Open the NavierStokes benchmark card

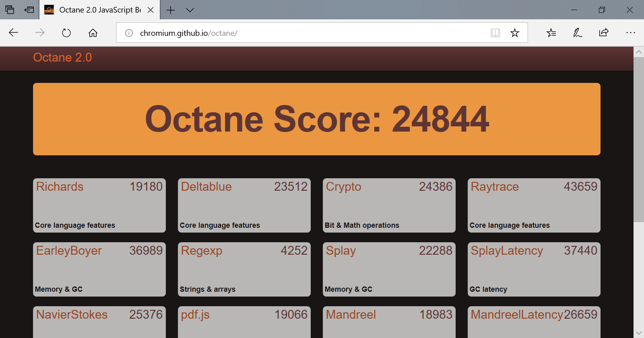(99, 322)
